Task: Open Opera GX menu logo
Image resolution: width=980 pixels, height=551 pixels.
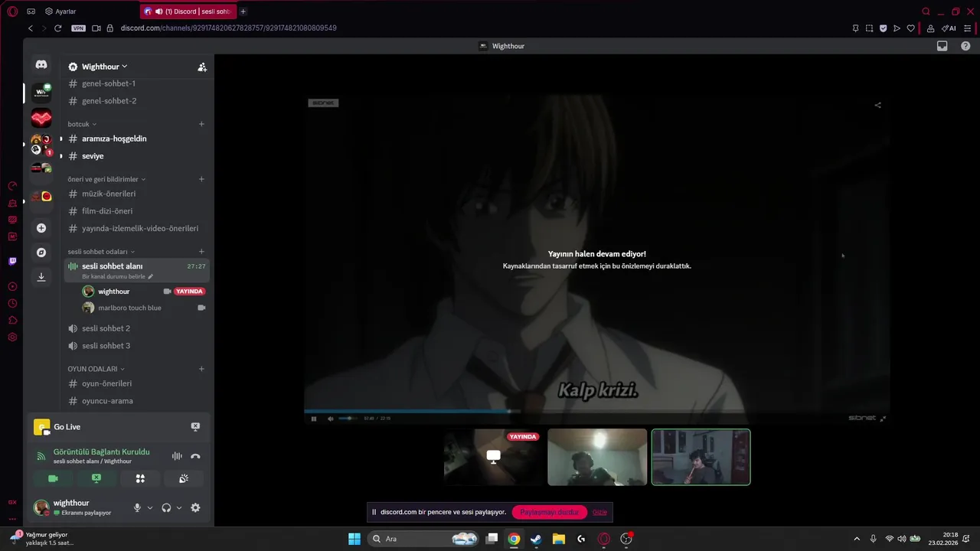Action: point(12,11)
